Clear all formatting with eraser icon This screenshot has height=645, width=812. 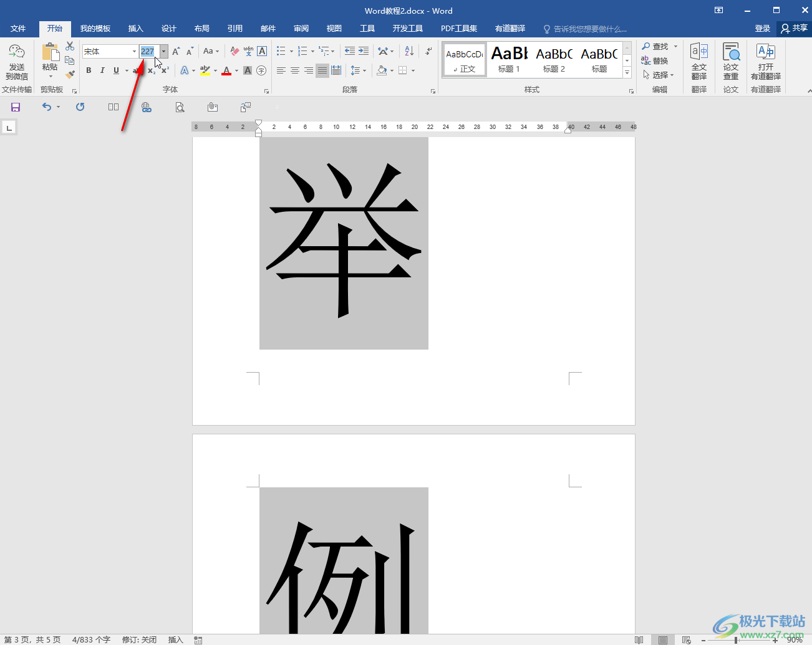[234, 51]
